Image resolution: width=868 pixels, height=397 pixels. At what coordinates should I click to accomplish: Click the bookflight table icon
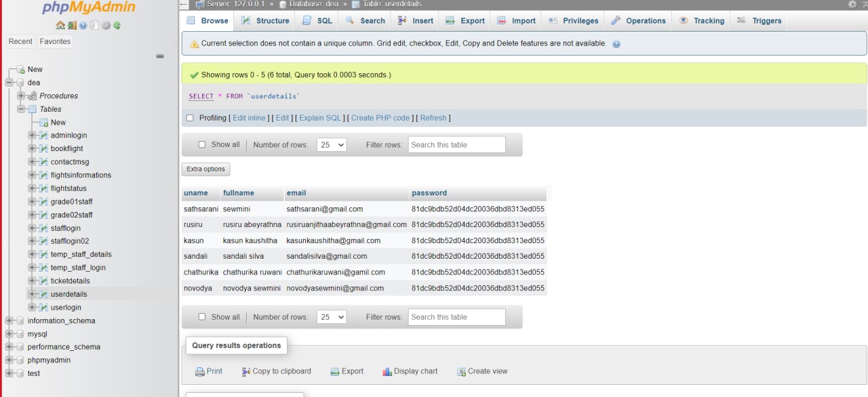pyautogui.click(x=43, y=148)
